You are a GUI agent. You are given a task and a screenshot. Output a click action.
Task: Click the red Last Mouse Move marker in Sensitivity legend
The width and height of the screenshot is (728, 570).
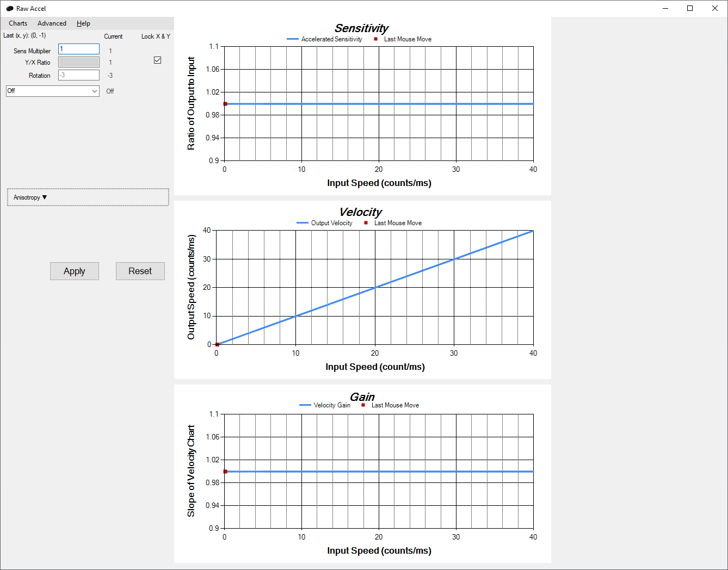point(375,39)
